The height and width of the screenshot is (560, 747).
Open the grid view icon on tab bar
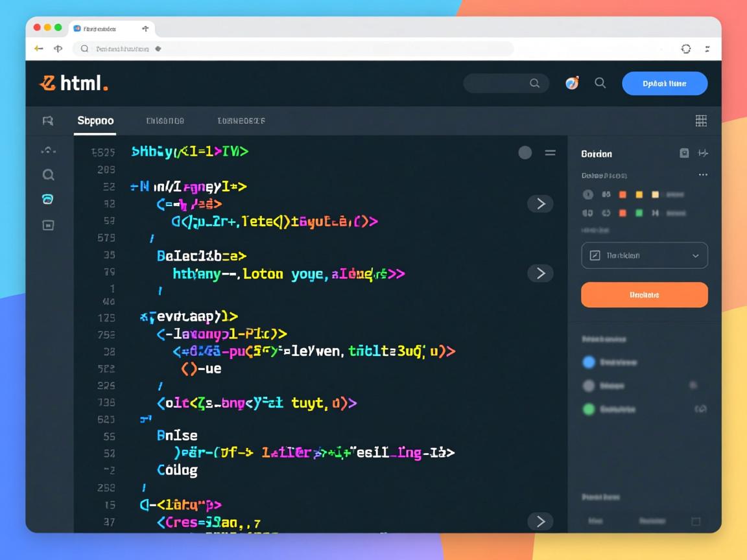701,121
